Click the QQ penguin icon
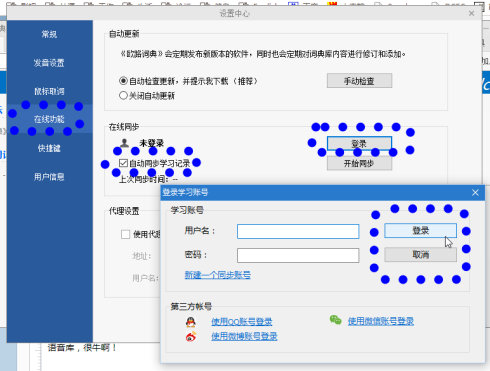This screenshot has width=490, height=371. (191, 322)
